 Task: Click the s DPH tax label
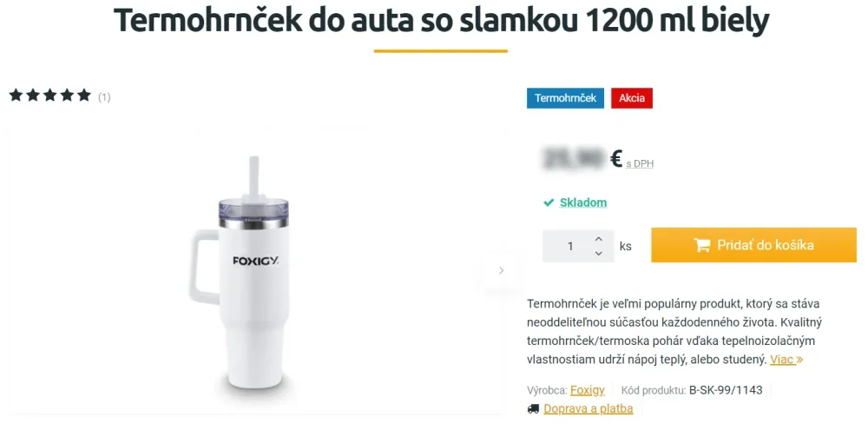[x=640, y=163]
